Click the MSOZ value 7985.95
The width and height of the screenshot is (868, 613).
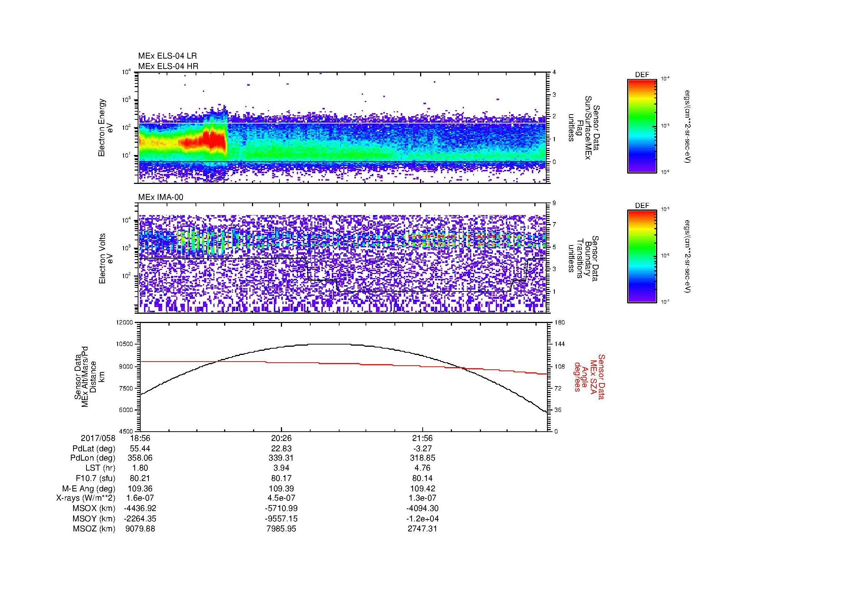(281, 529)
